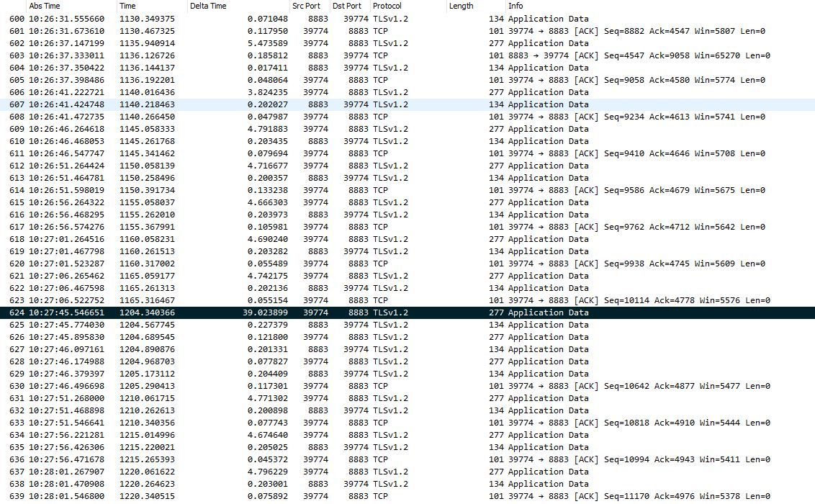Select highlighted packet 624 with delta 39.023899
This screenshot has height=504, width=815.
(x=407, y=312)
